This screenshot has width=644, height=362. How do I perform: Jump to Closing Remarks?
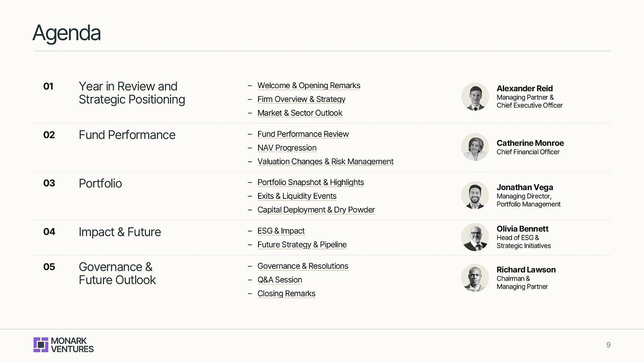(x=286, y=294)
